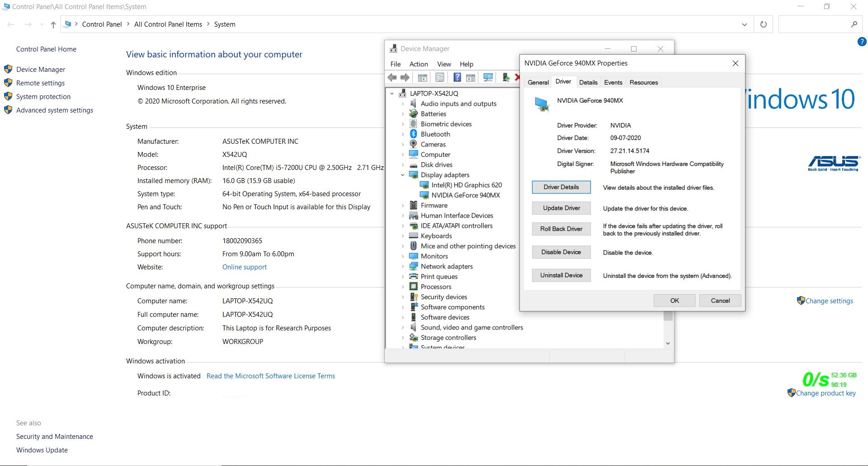
Task: Click the Driver Details button
Action: (x=561, y=187)
